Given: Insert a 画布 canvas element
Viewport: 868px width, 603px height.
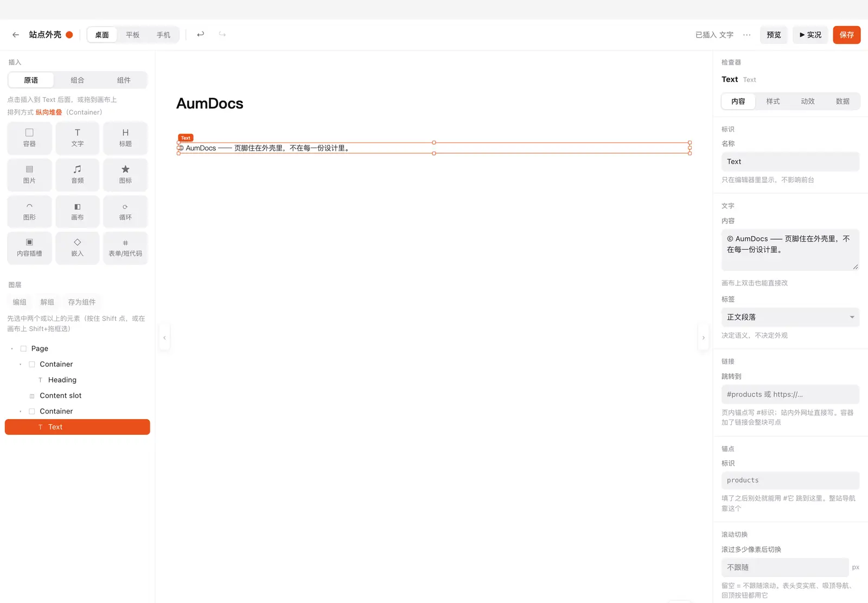Looking at the screenshot, I should 78,212.
